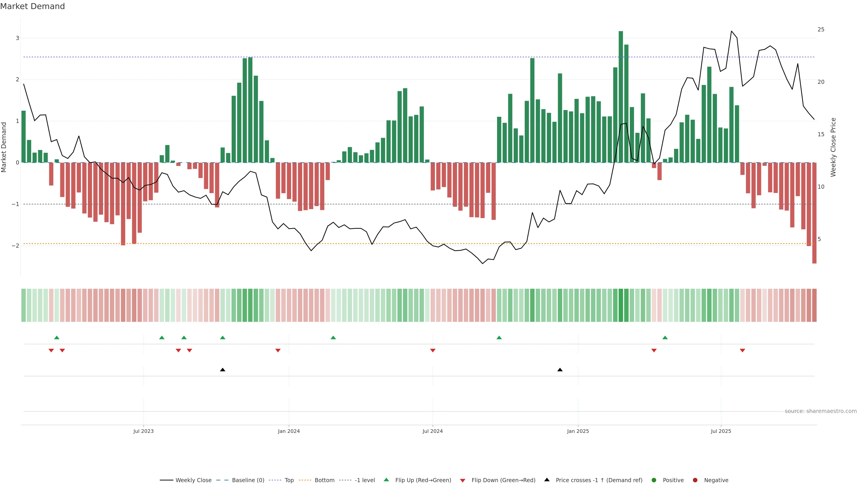This screenshot has width=868, height=488.
Task: Click the Jul 2024 x-axis label
Action: click(433, 431)
